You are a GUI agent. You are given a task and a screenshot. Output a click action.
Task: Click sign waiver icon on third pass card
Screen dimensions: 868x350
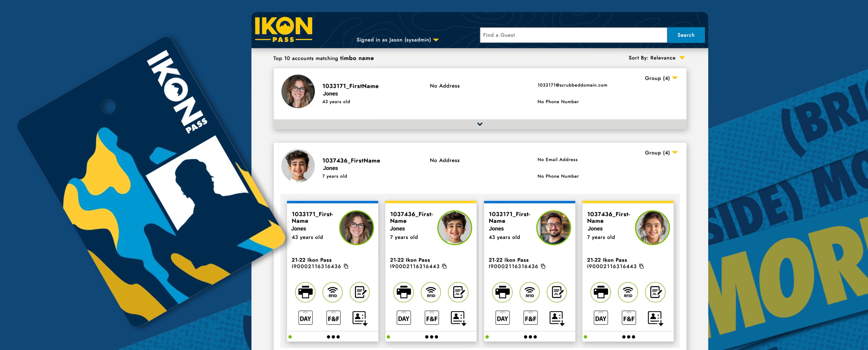click(x=556, y=292)
